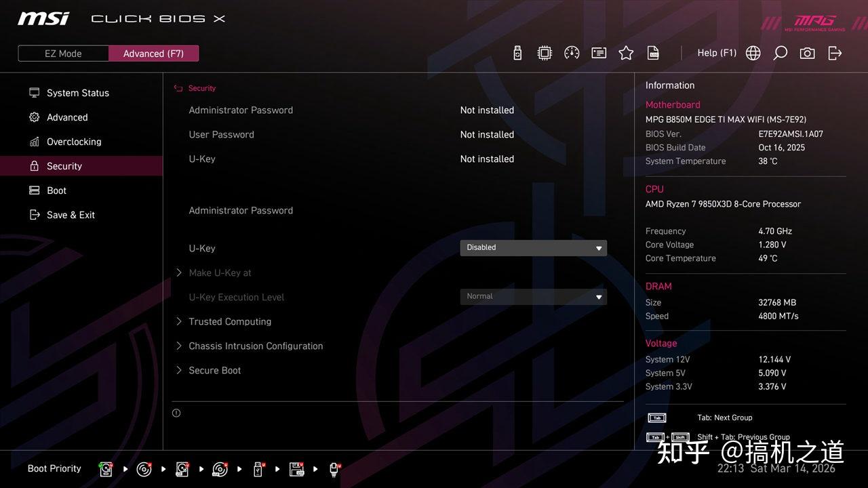Open the gauge performance icon
Screen dimensions: 868x488
tap(572, 53)
